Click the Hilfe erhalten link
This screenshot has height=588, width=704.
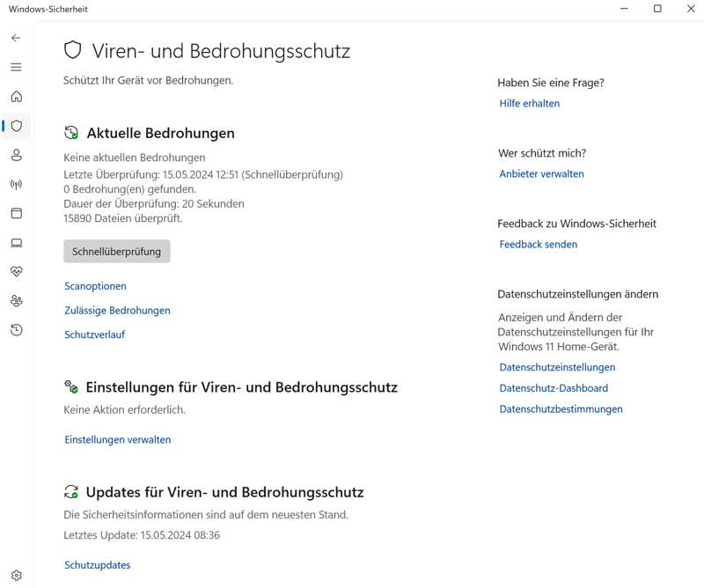coord(529,104)
